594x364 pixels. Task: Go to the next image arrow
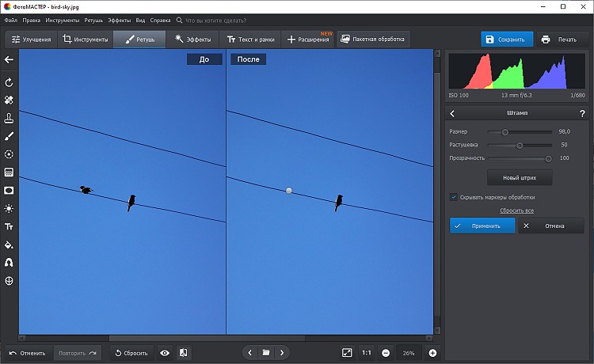pyautogui.click(x=281, y=353)
